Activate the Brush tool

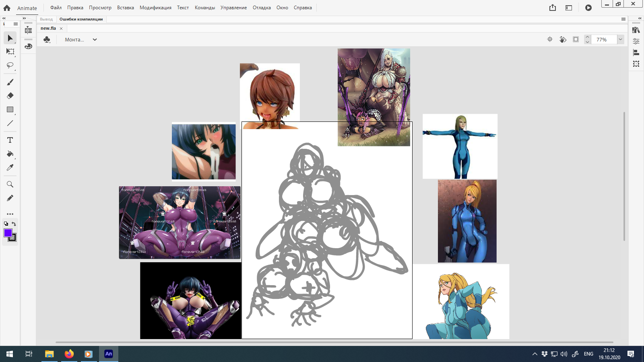(10, 82)
